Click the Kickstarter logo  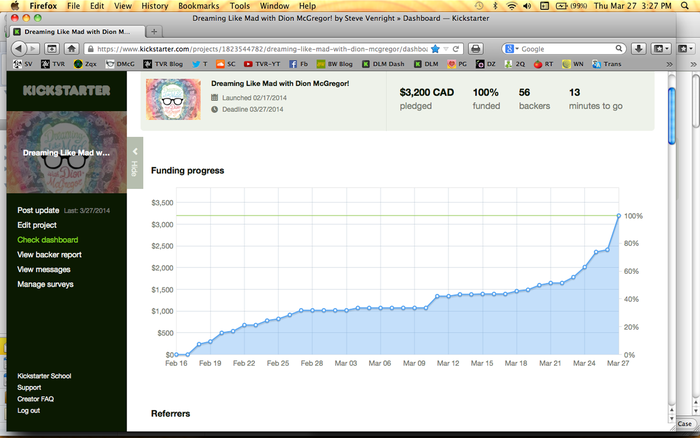tap(67, 91)
